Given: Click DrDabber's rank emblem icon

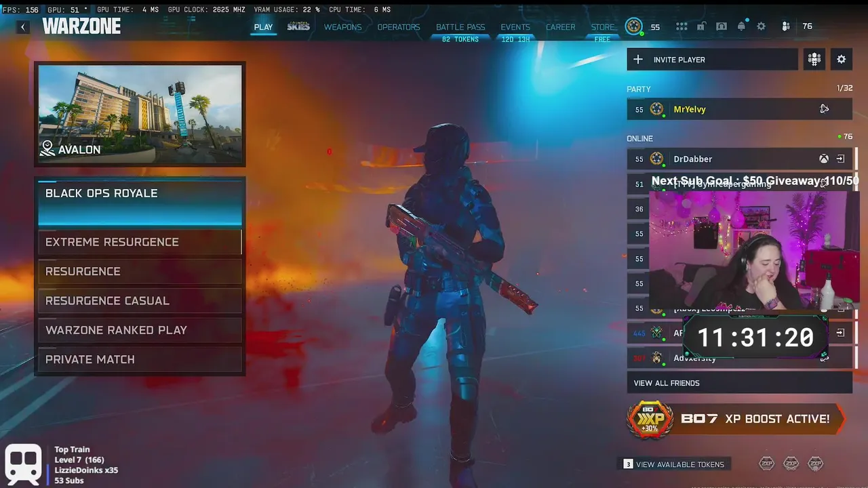Looking at the screenshot, I should (656, 159).
